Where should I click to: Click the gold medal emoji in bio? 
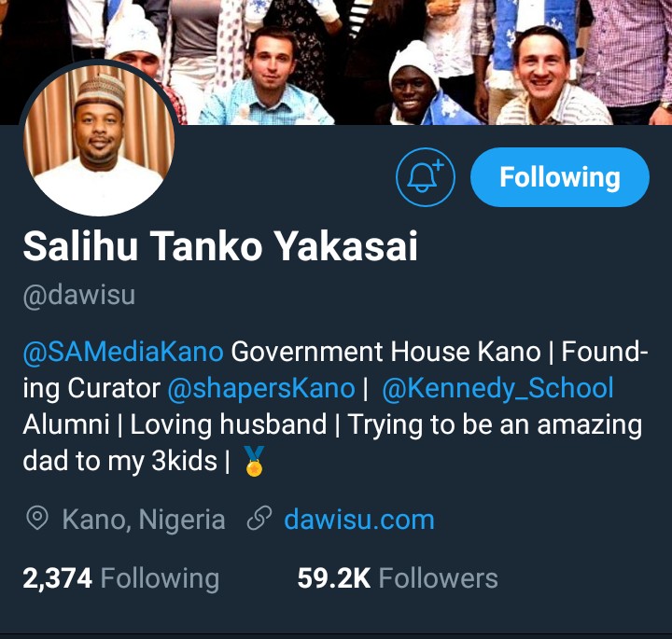point(254,461)
